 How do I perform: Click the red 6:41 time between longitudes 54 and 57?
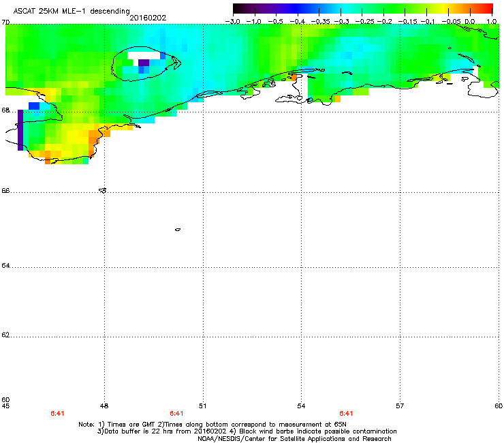pyautogui.click(x=346, y=414)
